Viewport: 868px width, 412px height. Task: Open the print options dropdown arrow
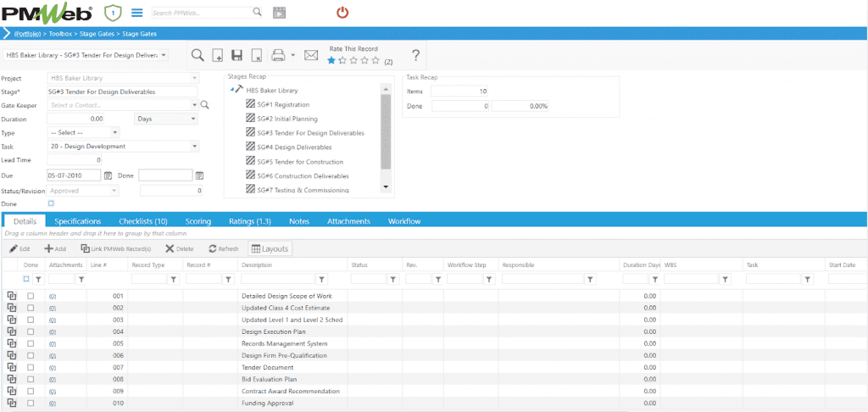(x=292, y=55)
